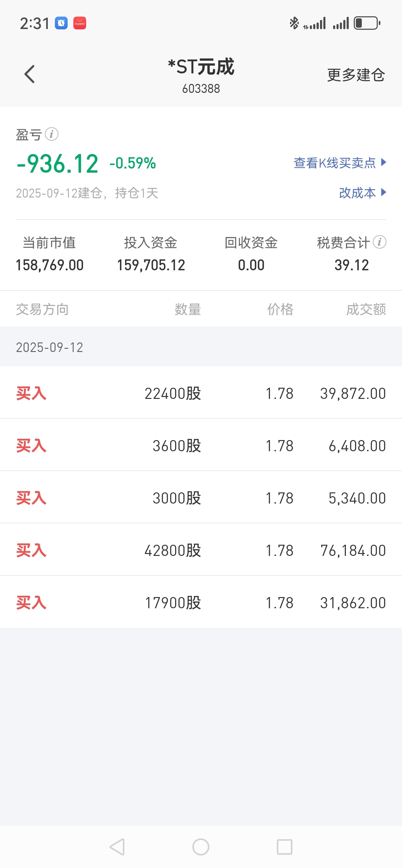Tap Android back navigation triangle
Image resolution: width=402 pixels, height=868 pixels.
tap(117, 847)
